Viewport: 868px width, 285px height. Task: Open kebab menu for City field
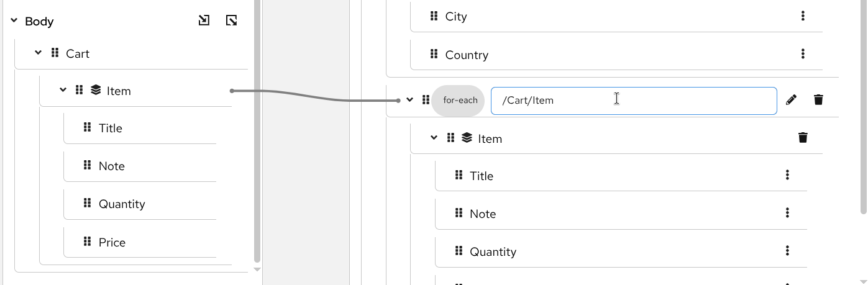[x=803, y=16]
